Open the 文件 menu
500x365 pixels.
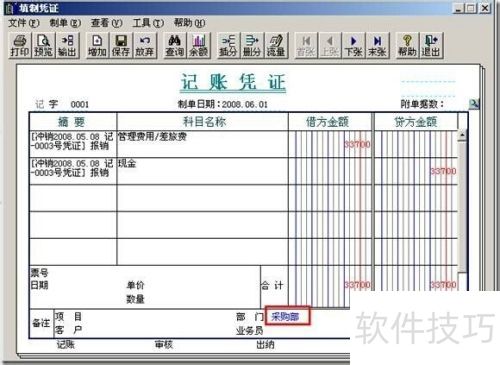pyautogui.click(x=23, y=23)
